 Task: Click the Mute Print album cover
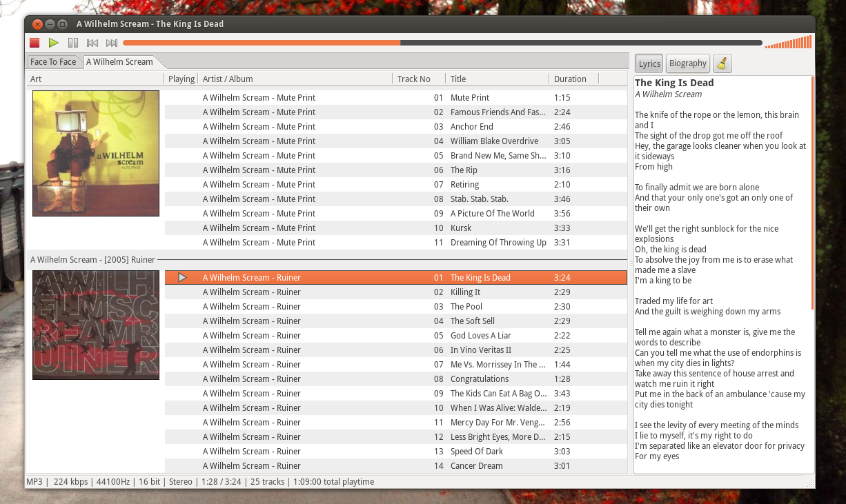coord(96,153)
